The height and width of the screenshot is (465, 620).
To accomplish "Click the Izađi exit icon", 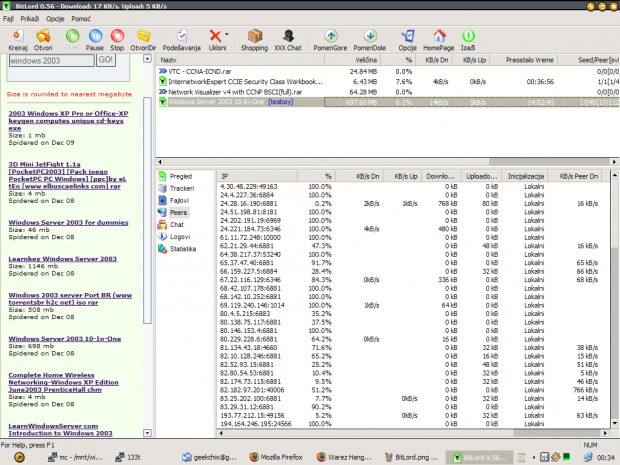I will 468,40.
